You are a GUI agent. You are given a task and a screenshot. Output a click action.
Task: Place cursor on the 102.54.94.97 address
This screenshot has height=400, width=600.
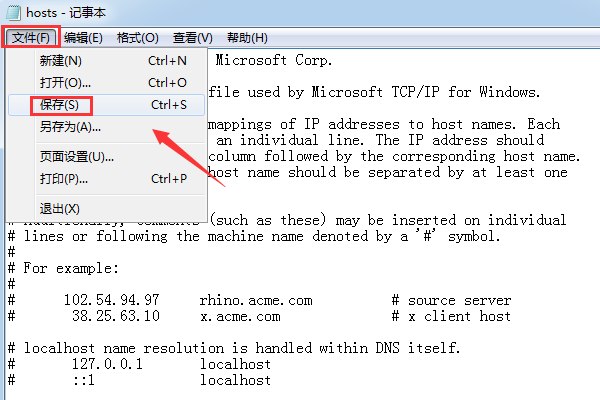pyautogui.click(x=111, y=301)
